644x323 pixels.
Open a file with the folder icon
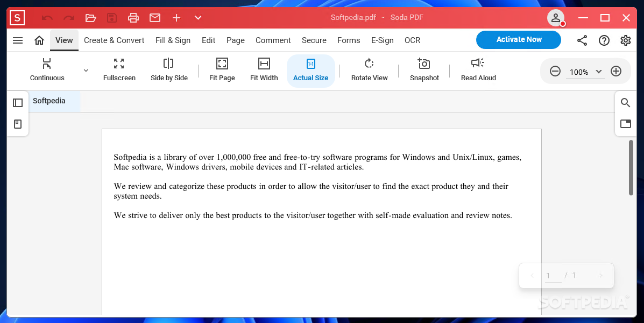tap(90, 18)
